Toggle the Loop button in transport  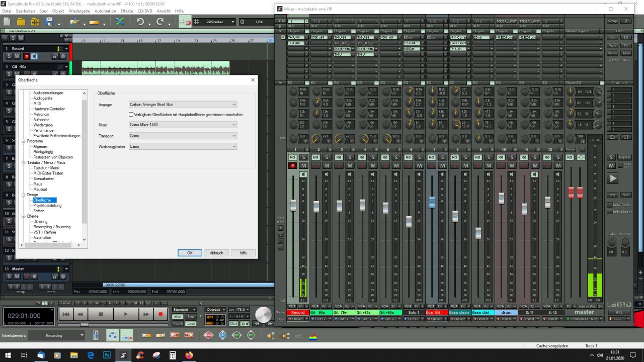191,324
